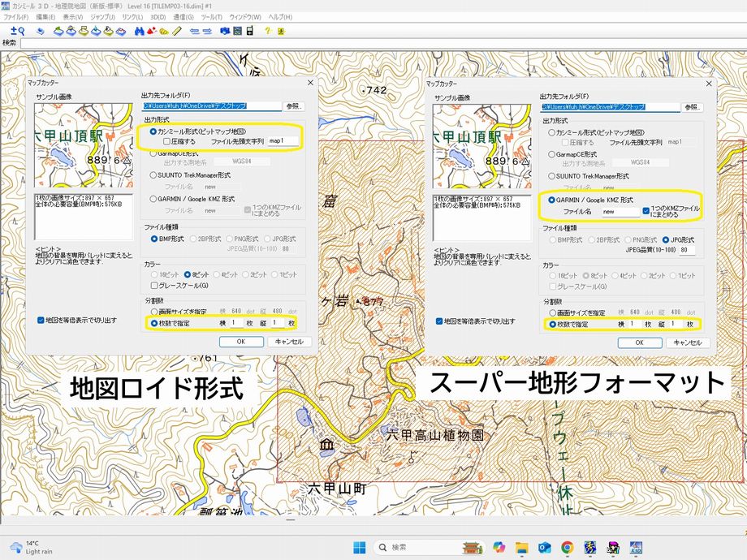Enable 圧縮する checkbox in left dialog

tap(166, 141)
